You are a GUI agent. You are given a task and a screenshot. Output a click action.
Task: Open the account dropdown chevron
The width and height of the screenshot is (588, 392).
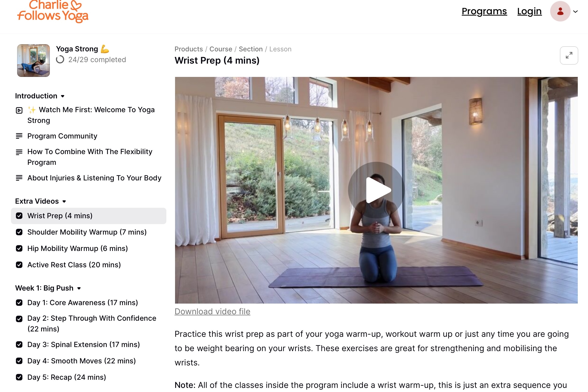(575, 11)
